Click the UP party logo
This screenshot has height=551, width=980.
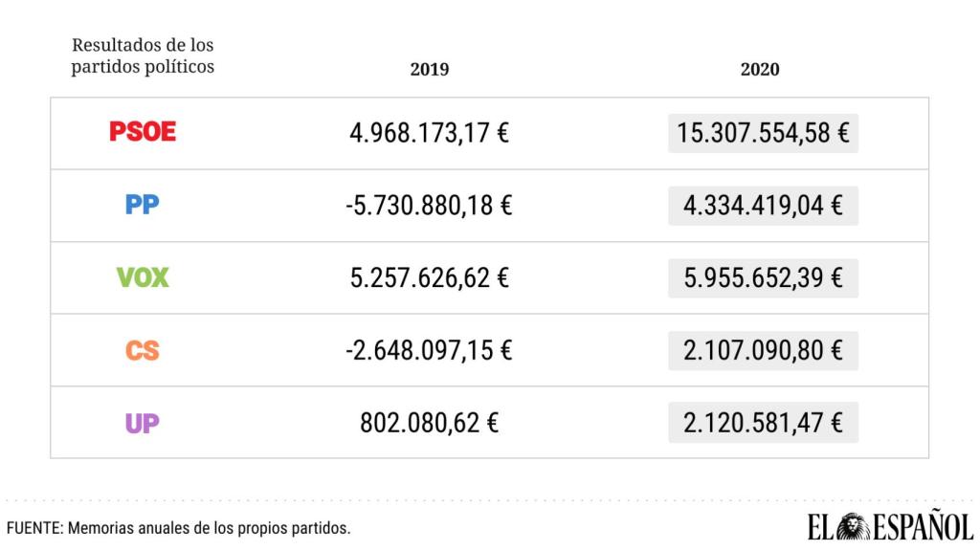pos(143,423)
